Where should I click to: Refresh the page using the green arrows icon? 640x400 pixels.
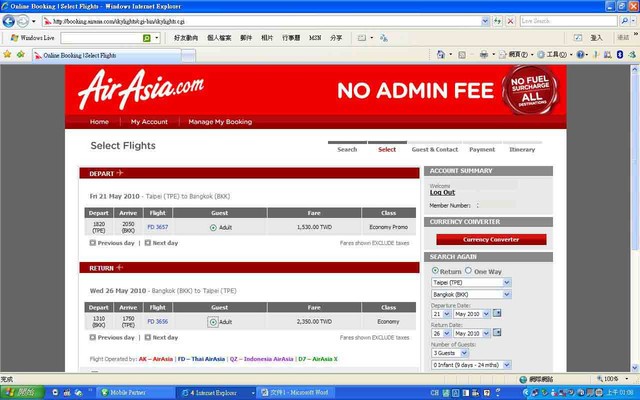(x=497, y=21)
